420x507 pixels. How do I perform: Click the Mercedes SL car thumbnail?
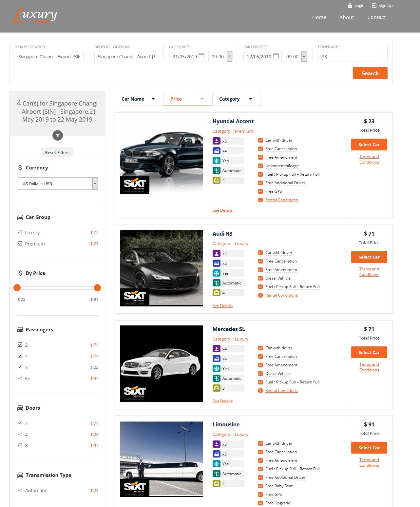[x=162, y=363]
